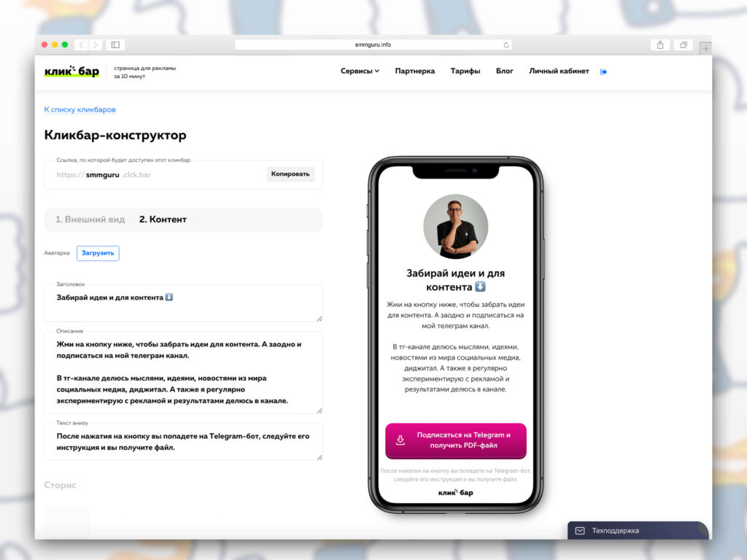Expand the Сервисы dropdown menu
Viewport: 747px width, 560px height.
(x=360, y=71)
